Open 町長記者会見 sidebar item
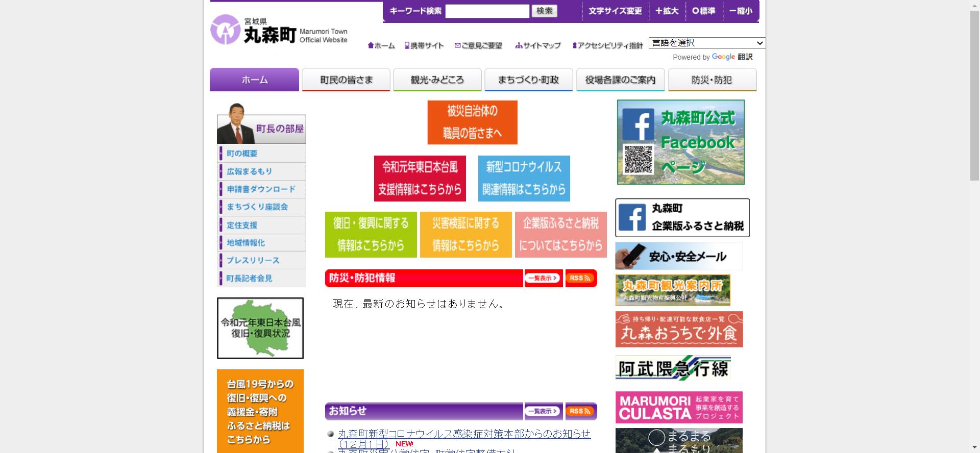 [x=262, y=278]
